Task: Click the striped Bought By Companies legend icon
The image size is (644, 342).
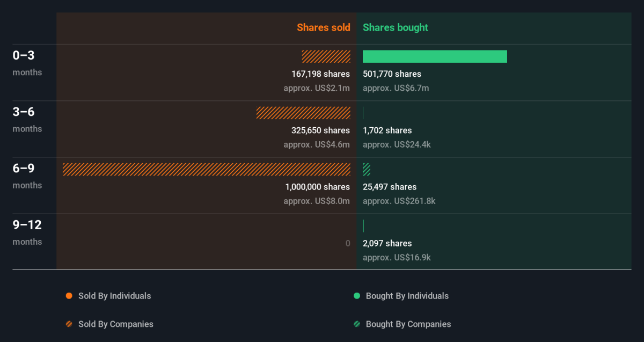Action: (x=356, y=324)
